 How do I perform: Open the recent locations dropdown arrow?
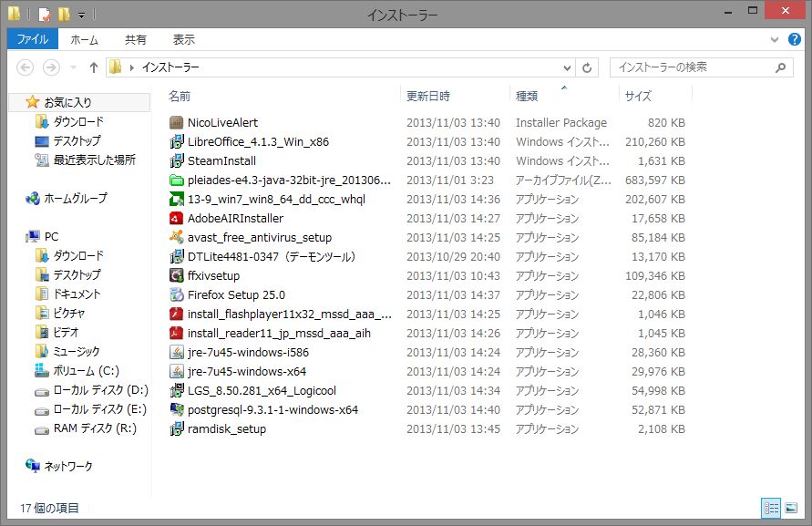point(73,67)
